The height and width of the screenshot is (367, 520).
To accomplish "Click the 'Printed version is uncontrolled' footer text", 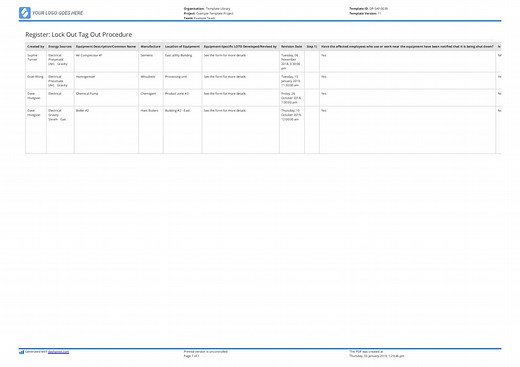I will point(206,352).
